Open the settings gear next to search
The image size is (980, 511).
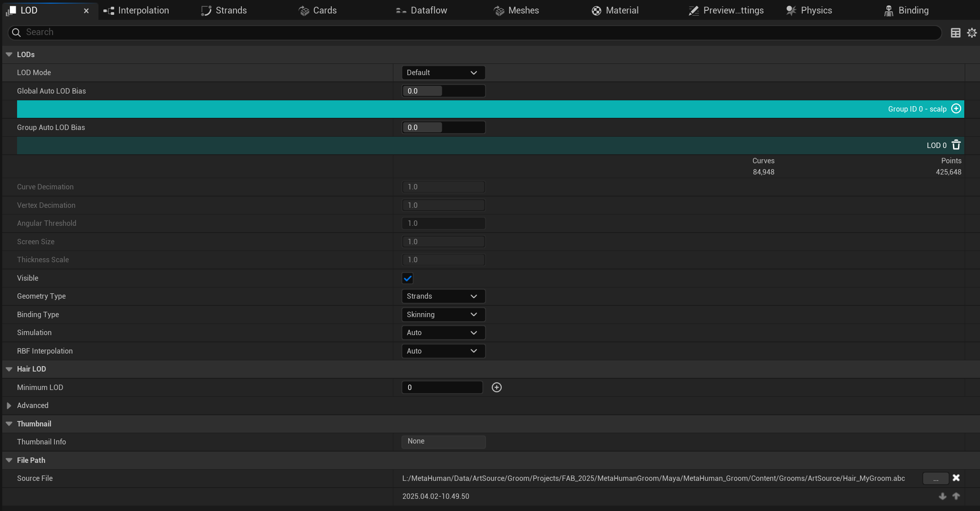(x=971, y=33)
